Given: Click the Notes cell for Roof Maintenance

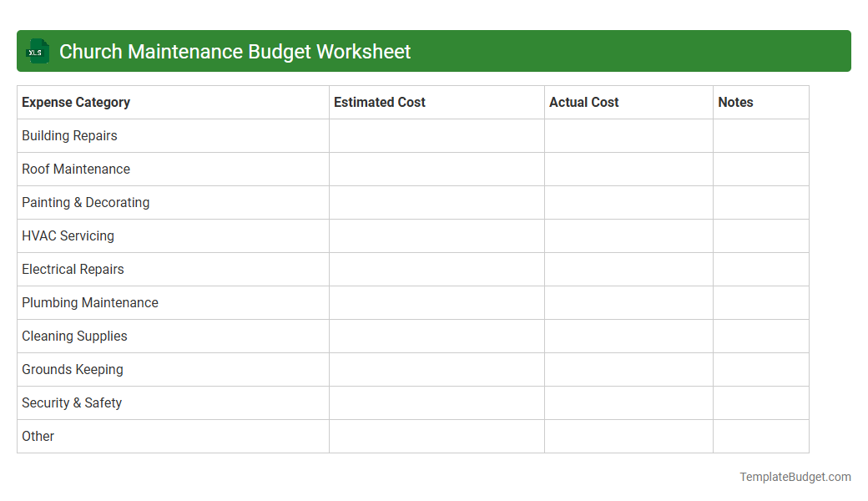Looking at the screenshot, I should tap(760, 169).
